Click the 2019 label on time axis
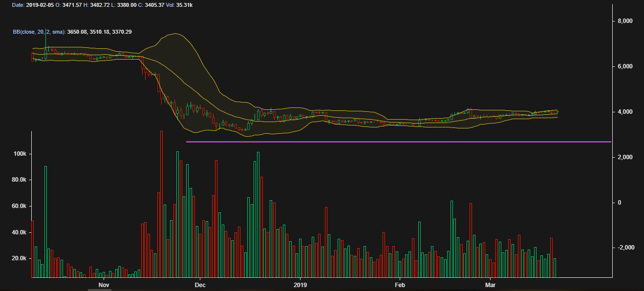 [301, 284]
